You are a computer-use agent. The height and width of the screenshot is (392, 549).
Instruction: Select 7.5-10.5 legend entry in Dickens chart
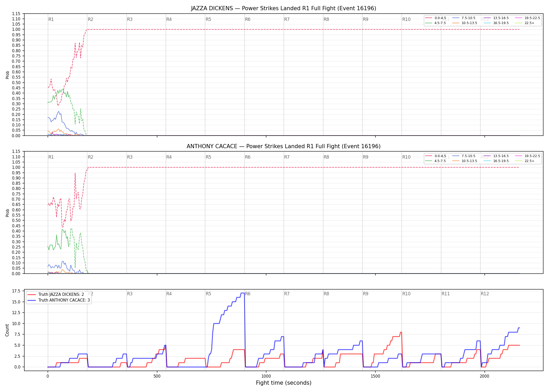pyautogui.click(x=464, y=18)
